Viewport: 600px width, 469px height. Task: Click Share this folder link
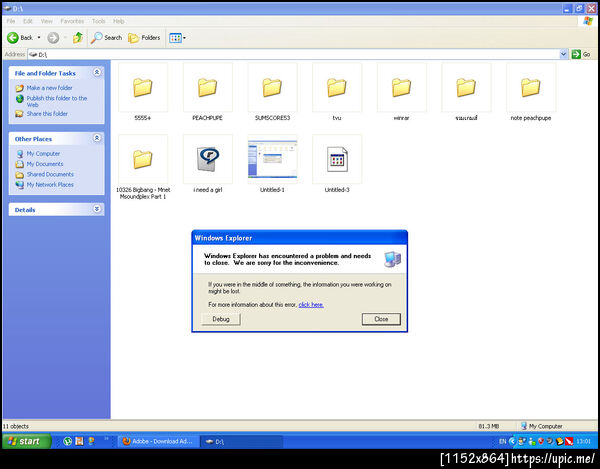(47, 114)
